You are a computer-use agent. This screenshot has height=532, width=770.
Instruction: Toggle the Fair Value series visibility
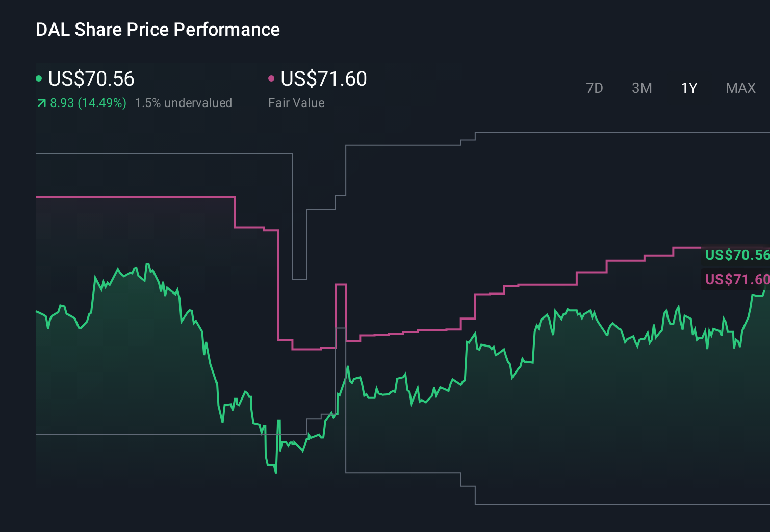click(324, 78)
